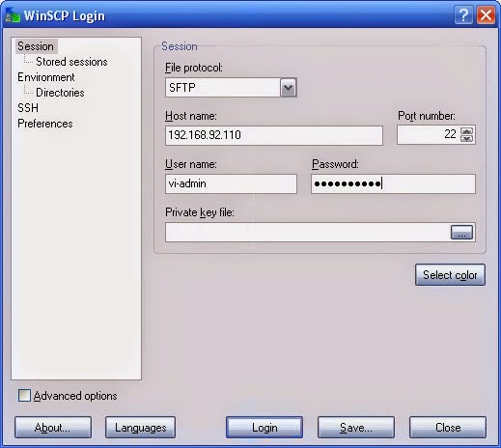Log in with the Login button
This screenshot has height=448, width=501.
264,428
